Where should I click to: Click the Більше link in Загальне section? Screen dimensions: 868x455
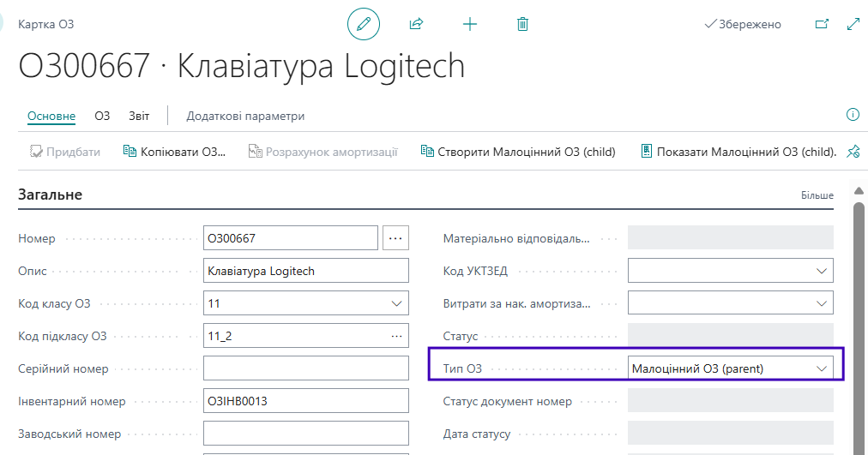817,195
